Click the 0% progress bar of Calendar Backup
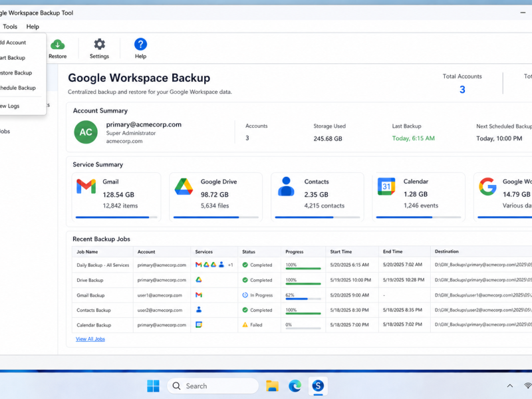The image size is (532, 399). (303, 329)
